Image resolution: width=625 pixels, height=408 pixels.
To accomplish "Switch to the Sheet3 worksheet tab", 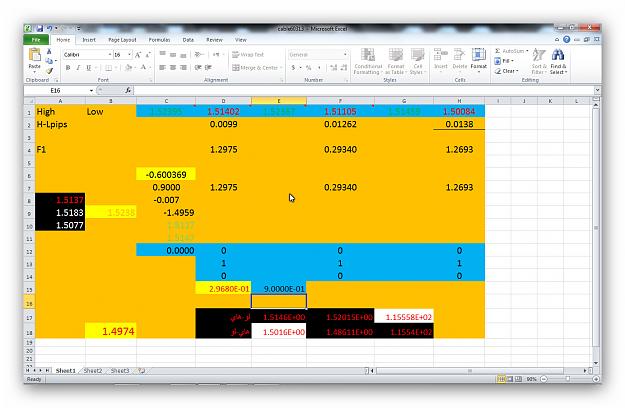I will point(120,371).
